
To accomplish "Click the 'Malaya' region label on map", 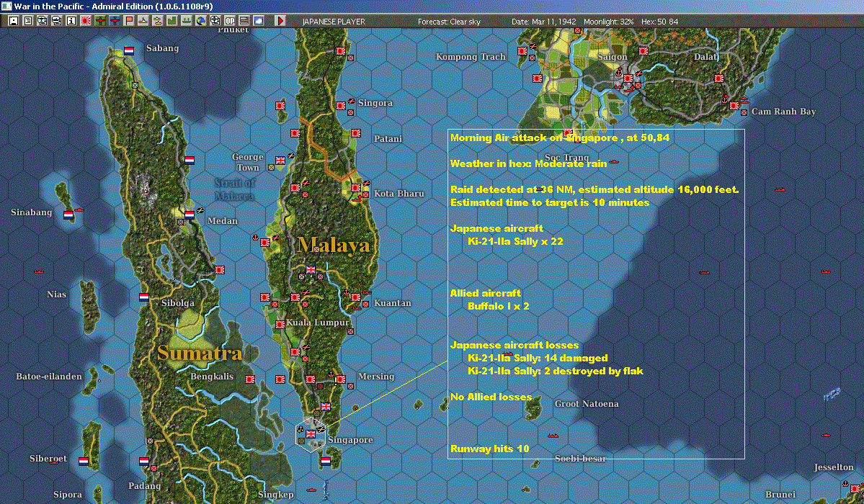I will (x=334, y=245).
